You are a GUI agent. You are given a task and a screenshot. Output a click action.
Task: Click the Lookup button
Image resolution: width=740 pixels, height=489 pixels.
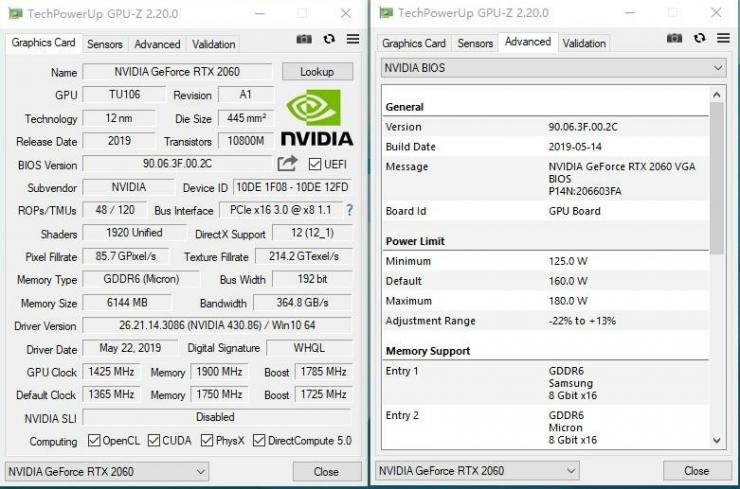coord(317,72)
